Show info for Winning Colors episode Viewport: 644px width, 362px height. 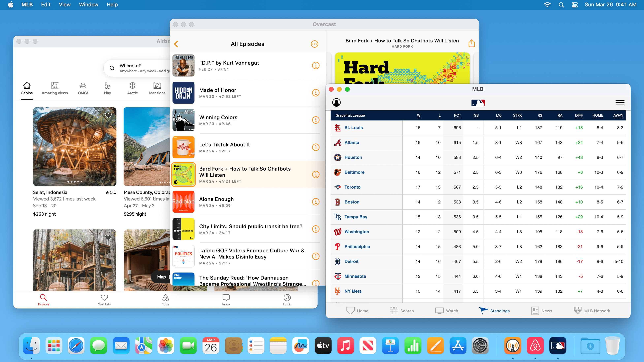316,120
